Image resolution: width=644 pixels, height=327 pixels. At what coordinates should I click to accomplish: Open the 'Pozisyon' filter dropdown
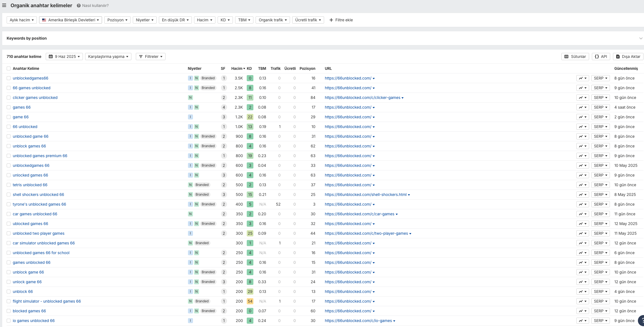(x=117, y=20)
